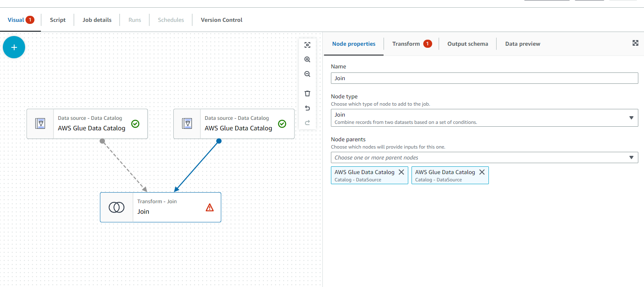Click 'Choose which type of node to add' text
Screen dimensions: 644x287
pyautogui.click(x=380, y=104)
